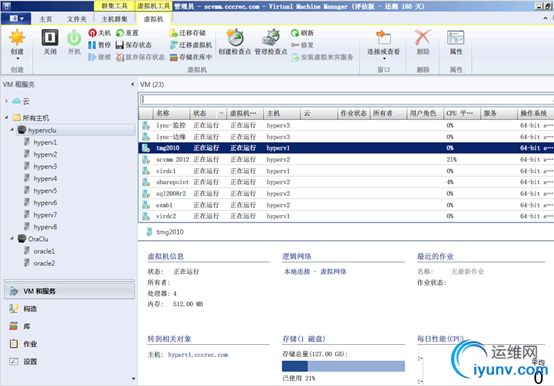Click the 连接或查看 connect or view icon
This screenshot has height=386, width=554.
point(383,38)
